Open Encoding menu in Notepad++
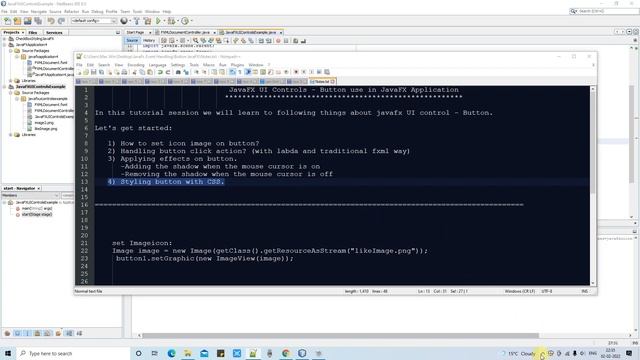This screenshot has width=640, height=360. pos(136,65)
